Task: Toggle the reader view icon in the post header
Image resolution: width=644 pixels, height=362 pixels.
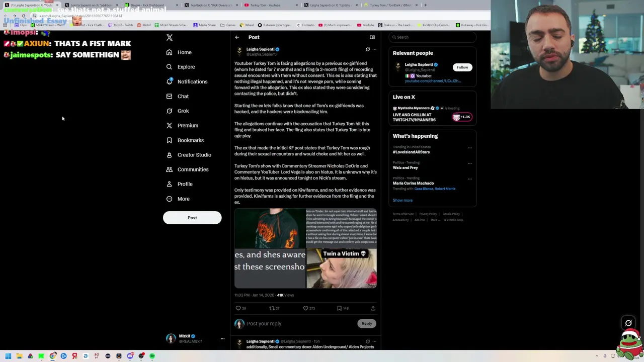Action: coord(372,37)
